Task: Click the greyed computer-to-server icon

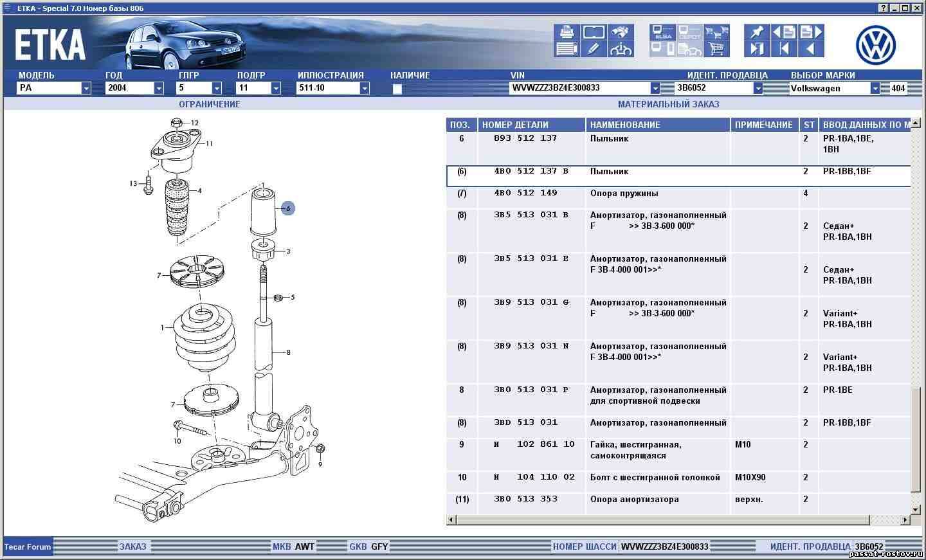Action: click(662, 49)
